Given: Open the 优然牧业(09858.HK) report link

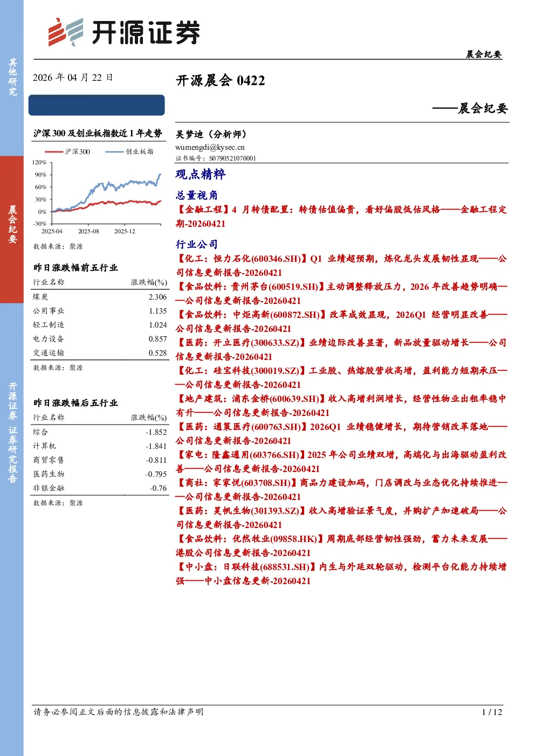Looking at the screenshot, I should pos(341,546).
